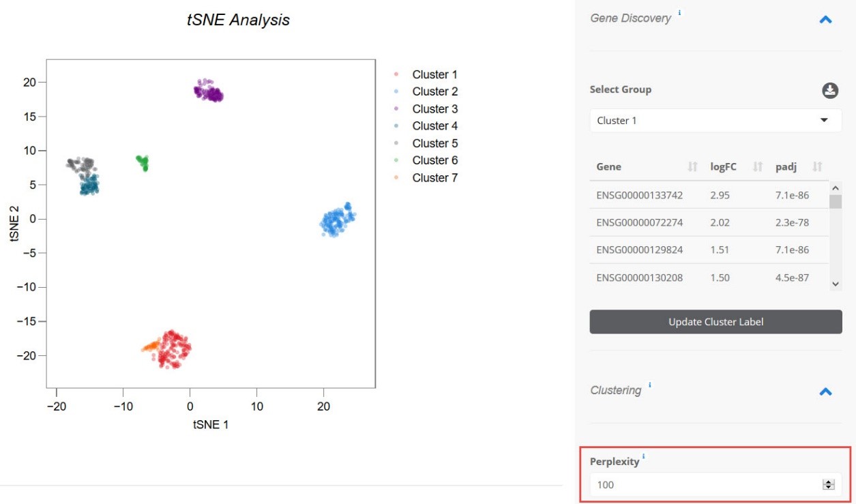Open the Select Group dropdown
This screenshot has width=856, height=504.
[715, 121]
